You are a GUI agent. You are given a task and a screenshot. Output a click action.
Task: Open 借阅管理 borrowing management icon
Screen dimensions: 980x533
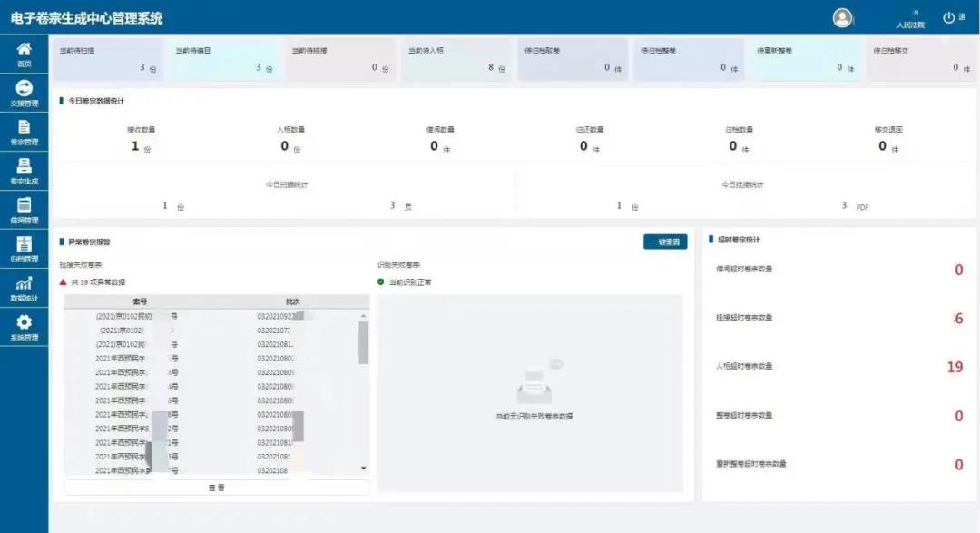point(24,210)
